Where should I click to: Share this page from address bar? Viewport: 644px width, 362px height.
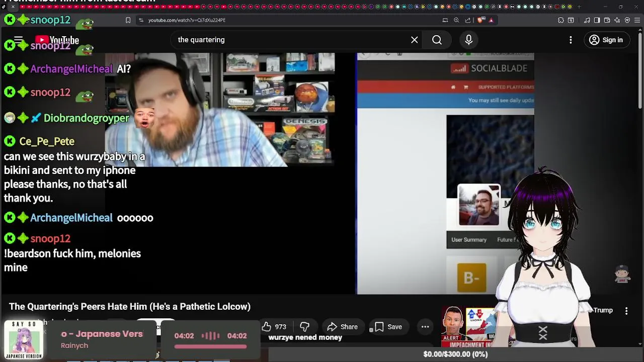click(468, 20)
